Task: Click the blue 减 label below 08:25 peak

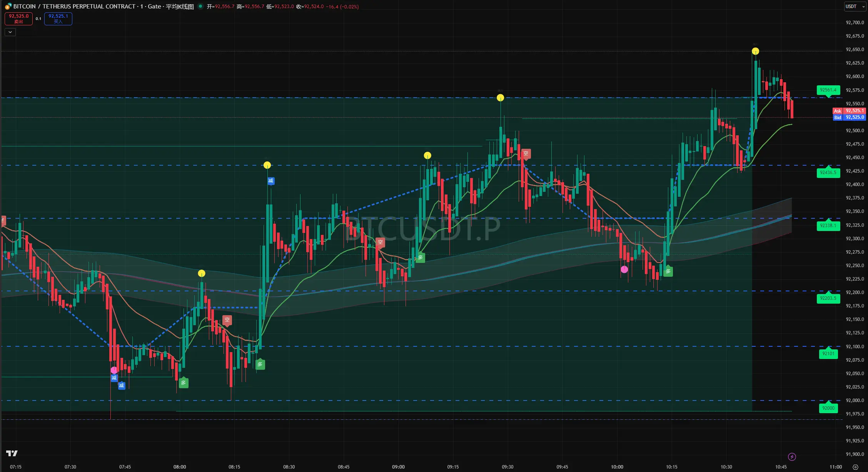Action: (x=270, y=181)
